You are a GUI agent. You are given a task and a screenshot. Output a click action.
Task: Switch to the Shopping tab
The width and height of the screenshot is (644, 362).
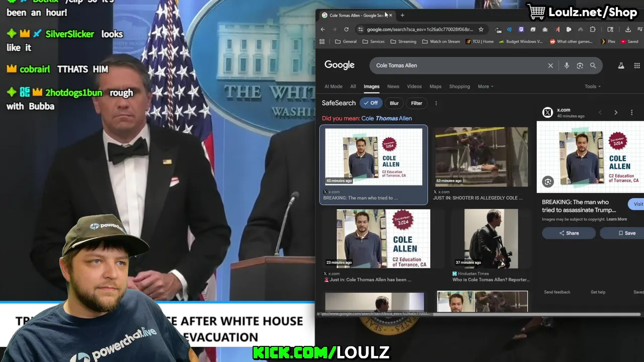[459, 86]
